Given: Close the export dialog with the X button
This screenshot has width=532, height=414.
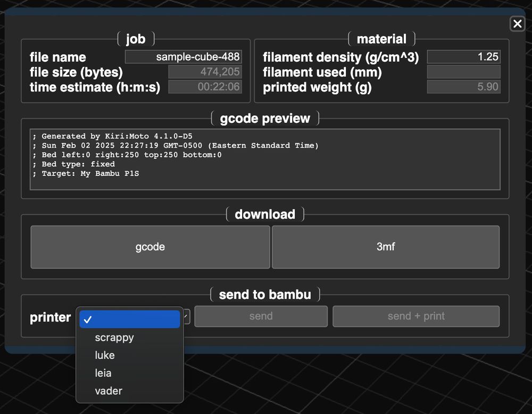Looking at the screenshot, I should (x=518, y=24).
